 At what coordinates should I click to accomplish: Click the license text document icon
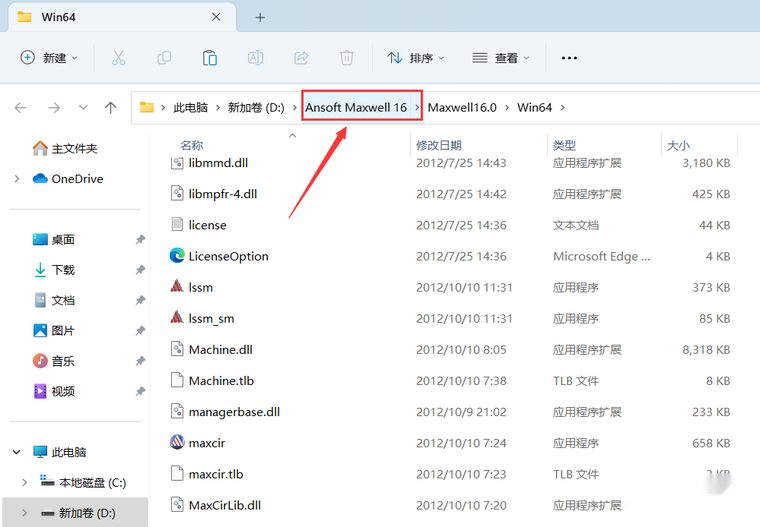[177, 224]
